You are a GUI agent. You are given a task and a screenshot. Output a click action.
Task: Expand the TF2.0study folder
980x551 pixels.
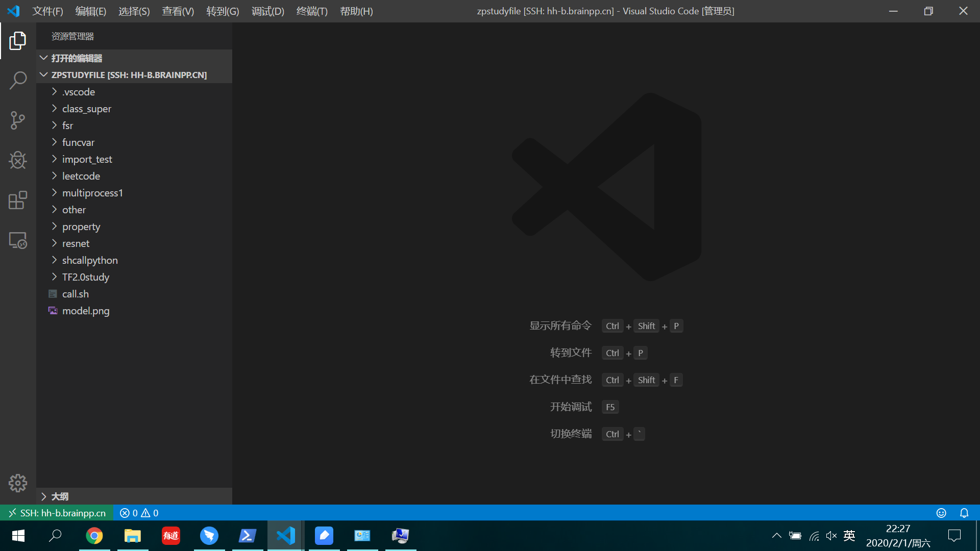pyautogui.click(x=85, y=277)
